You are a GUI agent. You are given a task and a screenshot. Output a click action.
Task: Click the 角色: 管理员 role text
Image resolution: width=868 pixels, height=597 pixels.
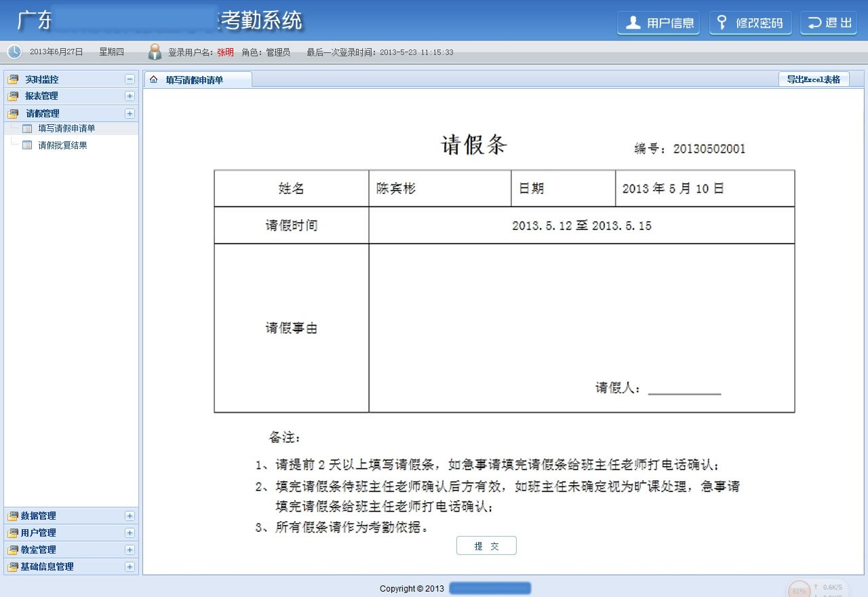coord(266,52)
